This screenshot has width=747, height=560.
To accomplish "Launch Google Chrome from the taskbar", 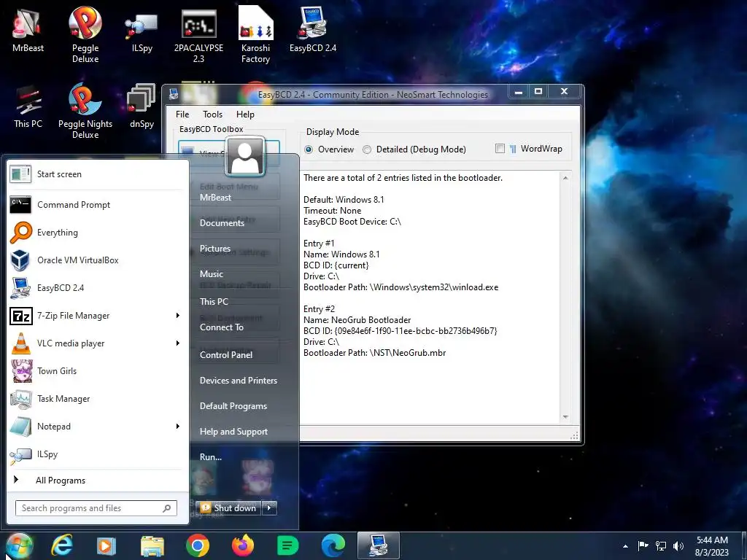I will pyautogui.click(x=197, y=545).
